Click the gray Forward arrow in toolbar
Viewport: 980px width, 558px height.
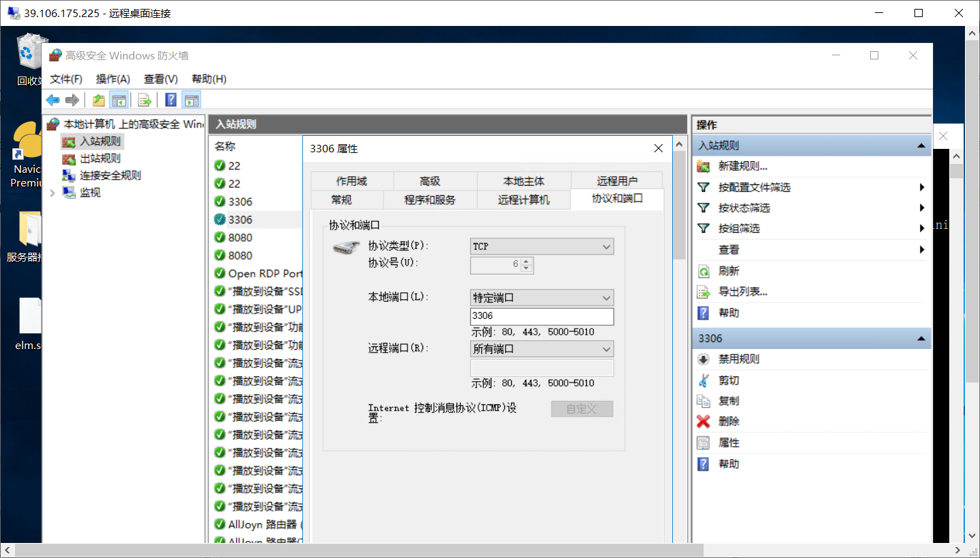coord(72,100)
